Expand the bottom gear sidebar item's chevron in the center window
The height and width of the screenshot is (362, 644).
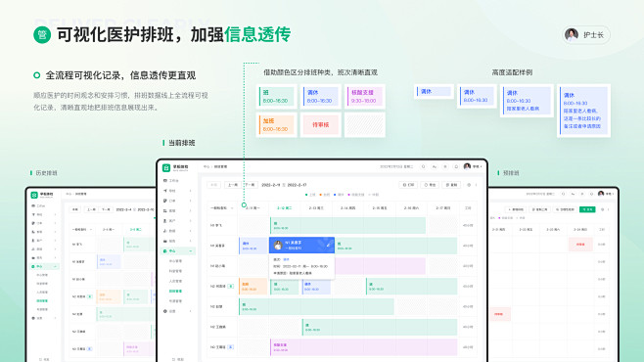(190, 311)
